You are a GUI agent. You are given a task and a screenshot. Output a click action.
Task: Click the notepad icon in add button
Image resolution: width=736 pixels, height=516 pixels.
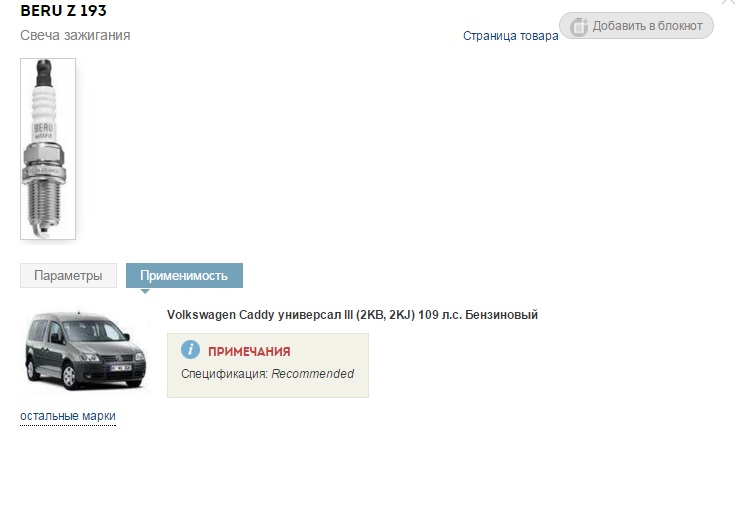click(x=579, y=27)
